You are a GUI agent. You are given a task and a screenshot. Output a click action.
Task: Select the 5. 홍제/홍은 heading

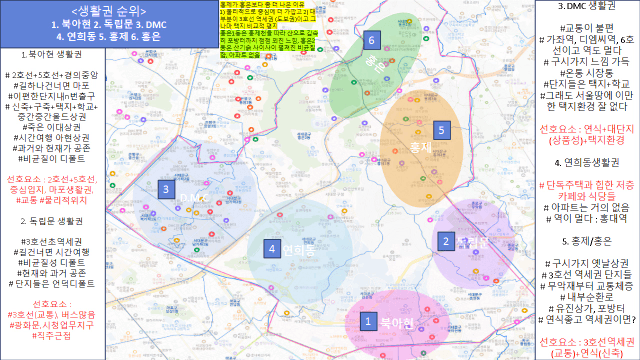point(587,242)
